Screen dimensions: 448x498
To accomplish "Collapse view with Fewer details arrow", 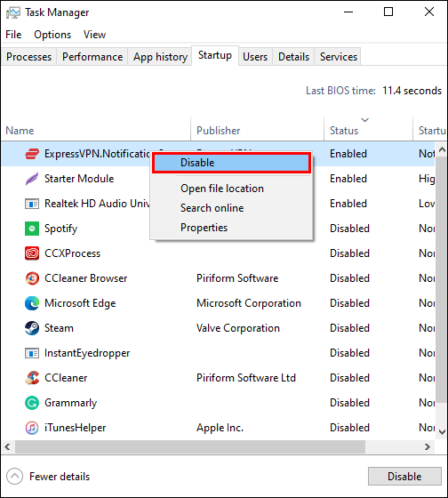I will pos(14,477).
